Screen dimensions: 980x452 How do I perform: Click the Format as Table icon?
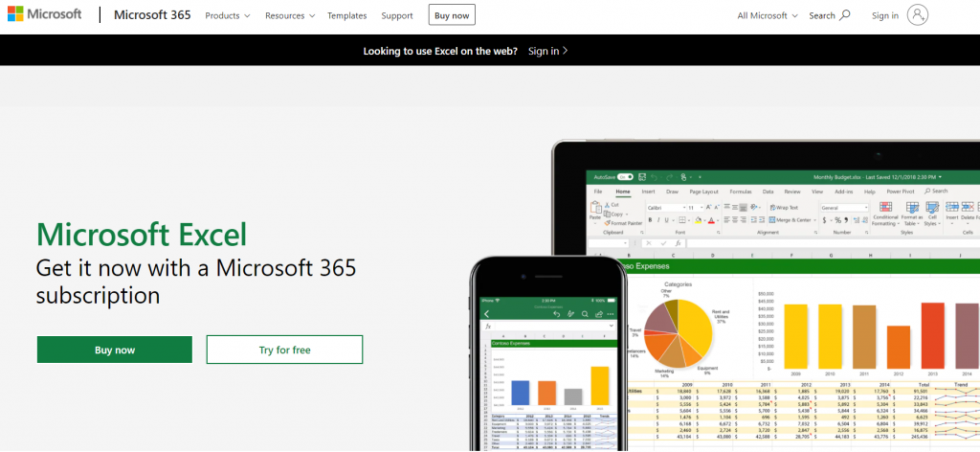(x=912, y=208)
